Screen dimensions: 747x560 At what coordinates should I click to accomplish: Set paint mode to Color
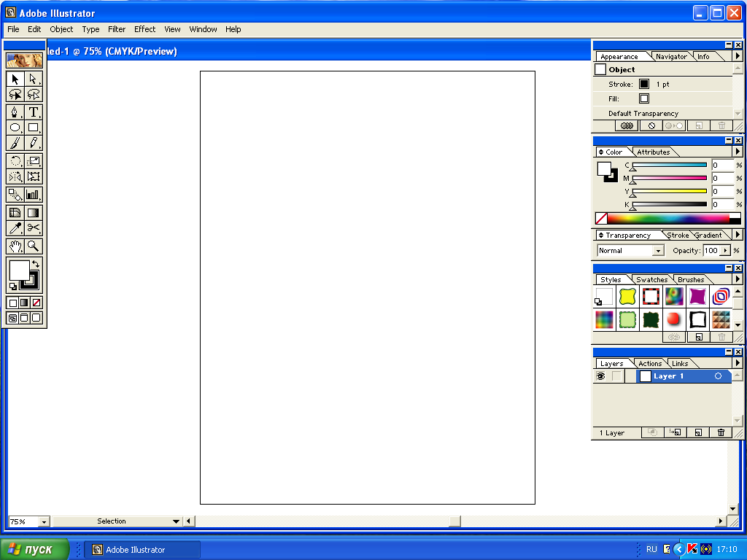coord(13,303)
